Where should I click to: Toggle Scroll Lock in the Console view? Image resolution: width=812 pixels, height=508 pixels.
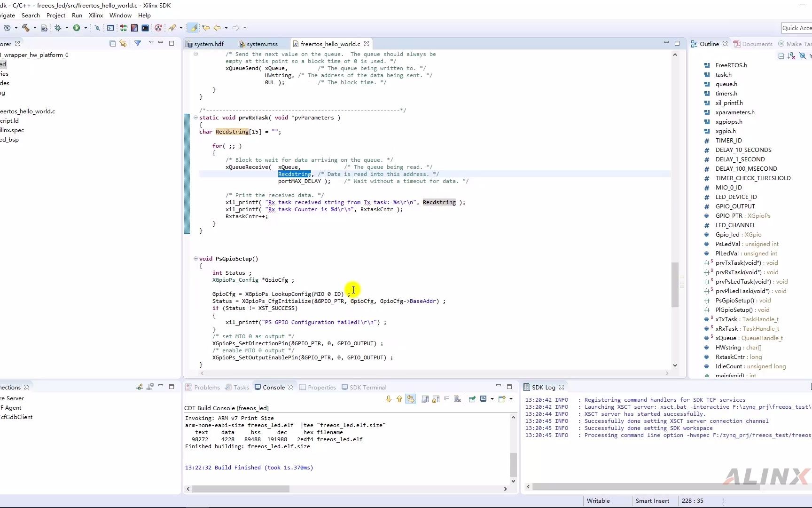pyautogui.click(x=436, y=398)
